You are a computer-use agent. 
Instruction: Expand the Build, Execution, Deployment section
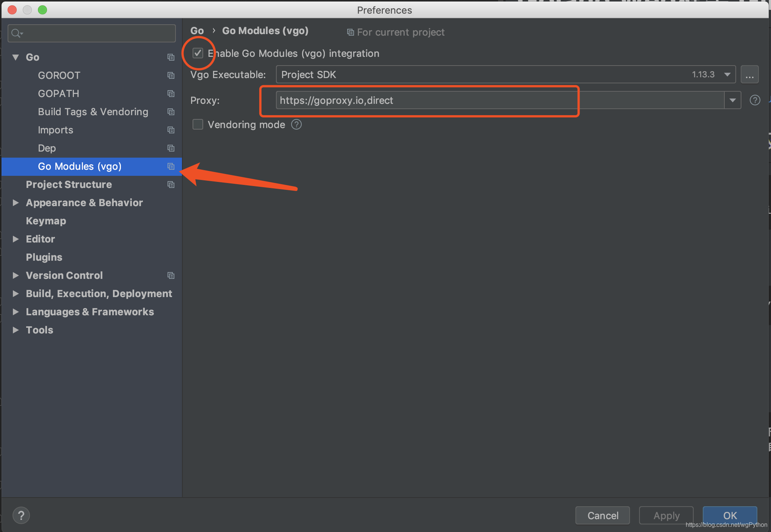point(16,294)
